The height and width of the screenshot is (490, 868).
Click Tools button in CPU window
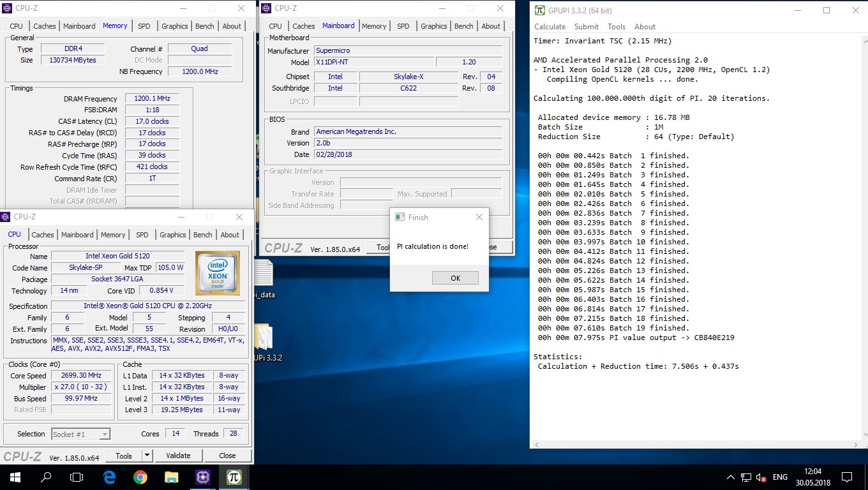(124, 456)
